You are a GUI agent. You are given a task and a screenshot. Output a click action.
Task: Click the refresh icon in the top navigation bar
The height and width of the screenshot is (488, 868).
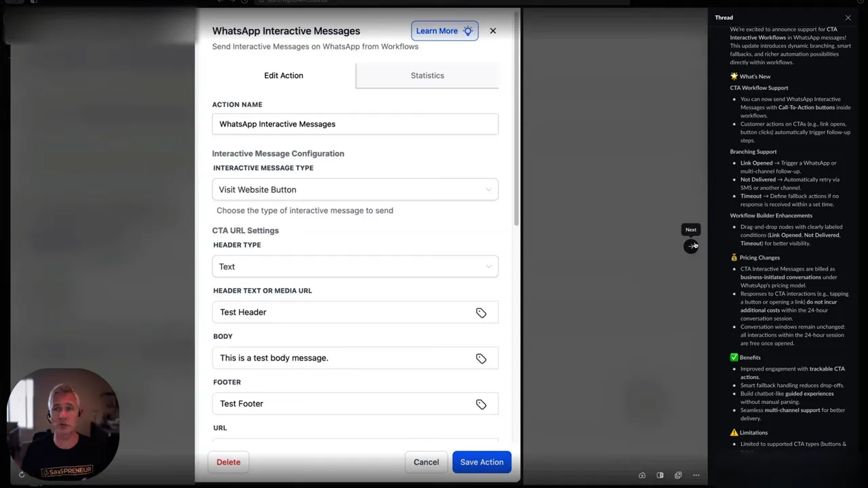(245, 2)
